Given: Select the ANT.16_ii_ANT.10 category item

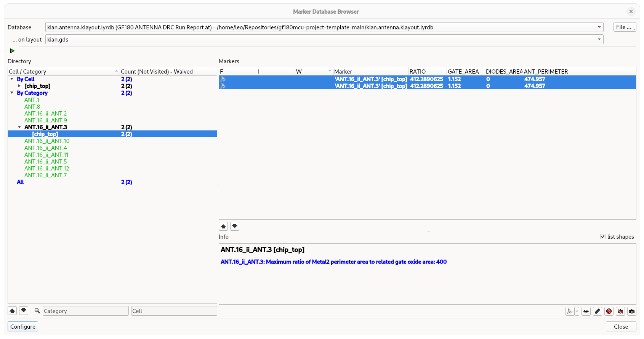Looking at the screenshot, I should coord(47,141).
